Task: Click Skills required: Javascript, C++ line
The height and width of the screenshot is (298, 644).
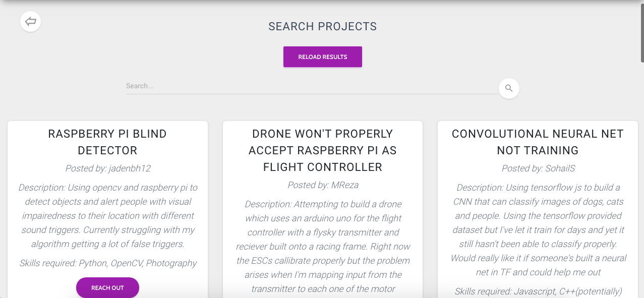Action: click(538, 291)
